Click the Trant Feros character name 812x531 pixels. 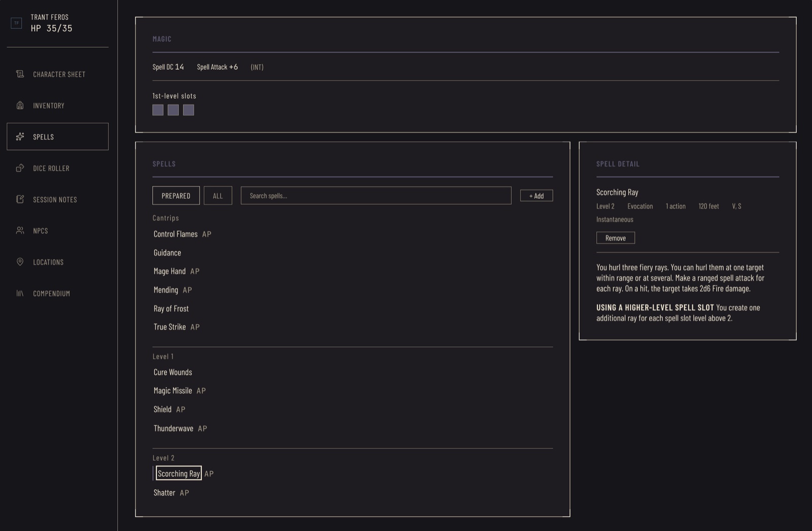point(49,17)
